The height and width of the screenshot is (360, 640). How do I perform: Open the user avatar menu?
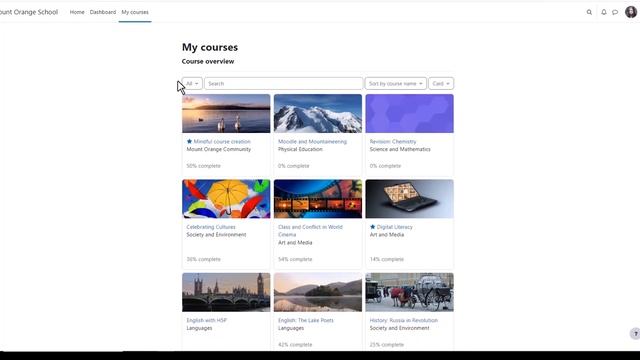point(631,12)
